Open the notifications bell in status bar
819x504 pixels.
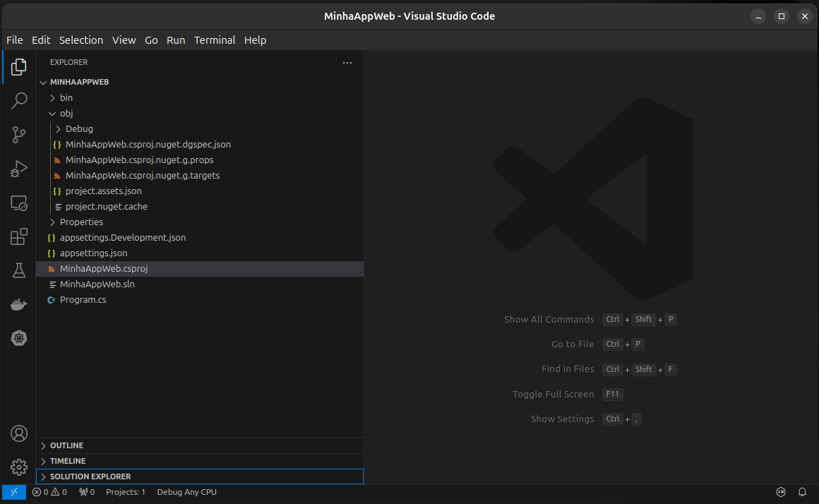coord(802,492)
